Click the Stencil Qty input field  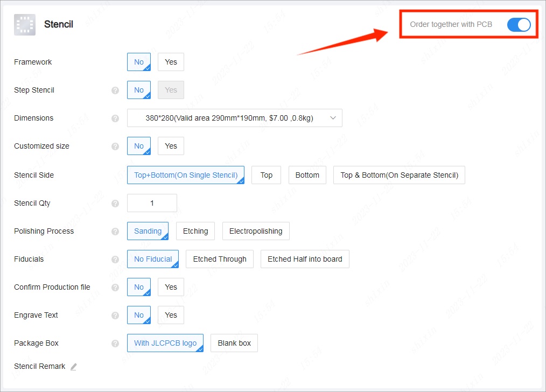pos(152,203)
